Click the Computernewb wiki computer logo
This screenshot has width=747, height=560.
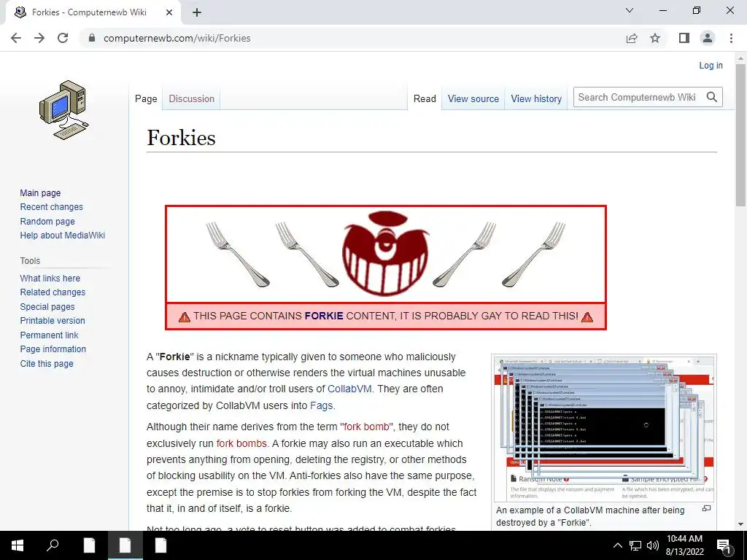pyautogui.click(x=64, y=110)
